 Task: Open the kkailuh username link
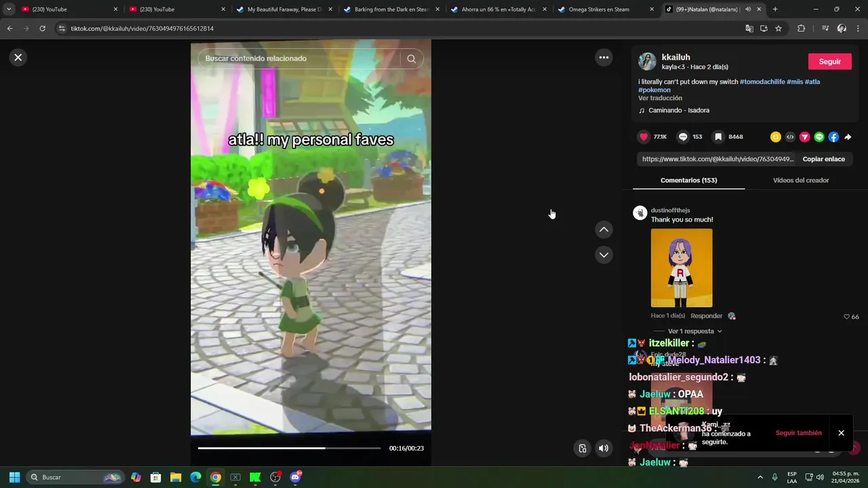tap(676, 58)
